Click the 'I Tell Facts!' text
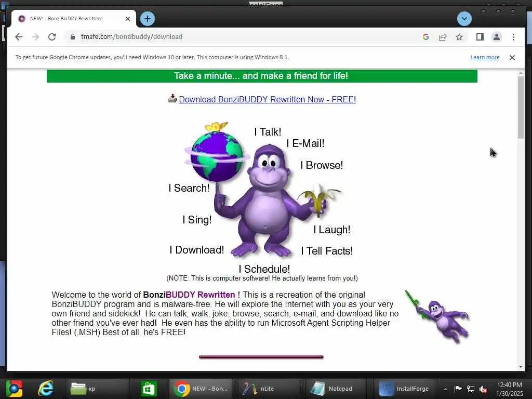Screen dimensions: 532x399 coord(327,251)
